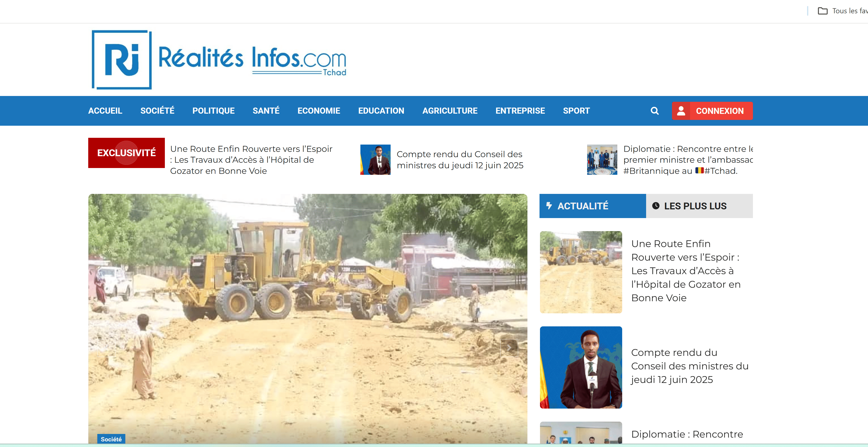Click the Société category badge on the slider
The image size is (868, 447).
tap(111, 439)
